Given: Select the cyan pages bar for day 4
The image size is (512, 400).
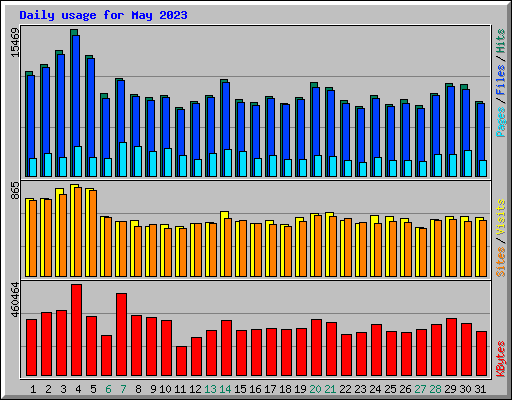Looking at the screenshot, I should pyautogui.click(x=78, y=162).
